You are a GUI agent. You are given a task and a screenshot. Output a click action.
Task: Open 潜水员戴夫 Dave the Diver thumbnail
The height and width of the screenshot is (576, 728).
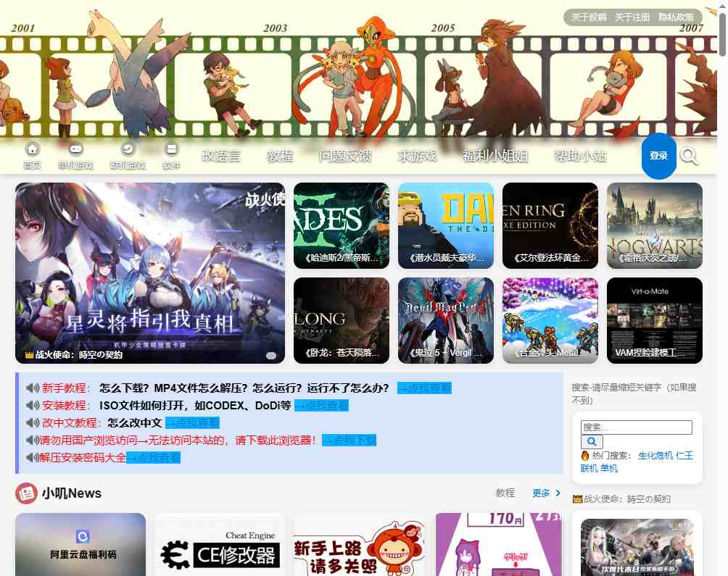(x=446, y=226)
